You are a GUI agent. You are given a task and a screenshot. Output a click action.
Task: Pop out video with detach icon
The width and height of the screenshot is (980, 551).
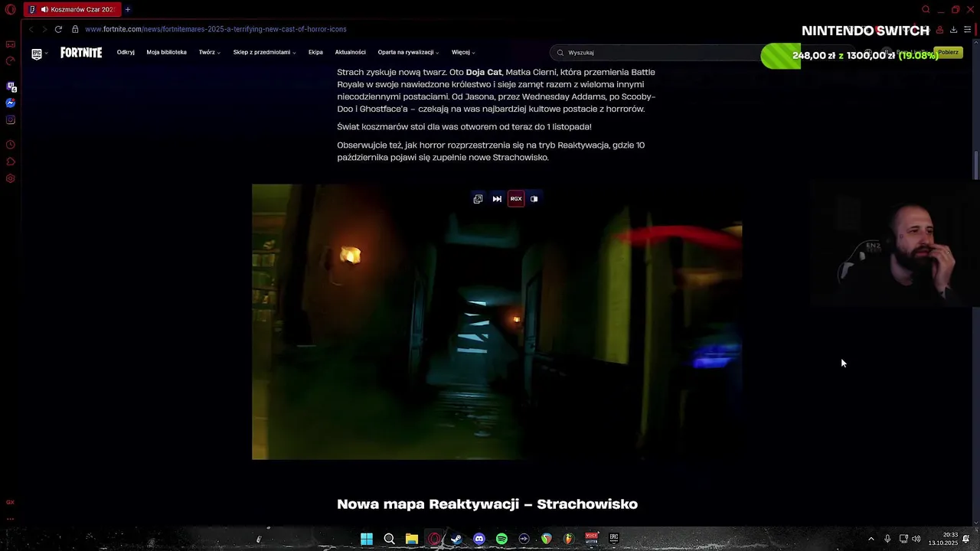tap(478, 199)
